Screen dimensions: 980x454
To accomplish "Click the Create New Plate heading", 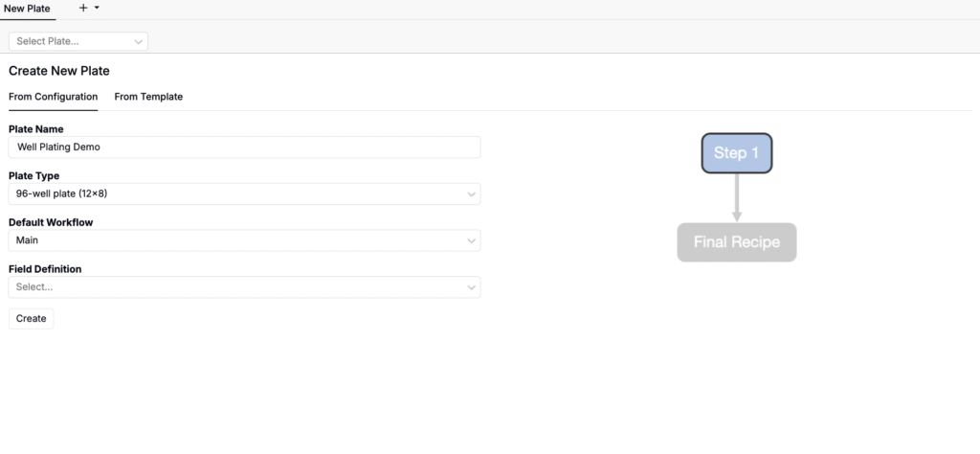I will (x=59, y=71).
